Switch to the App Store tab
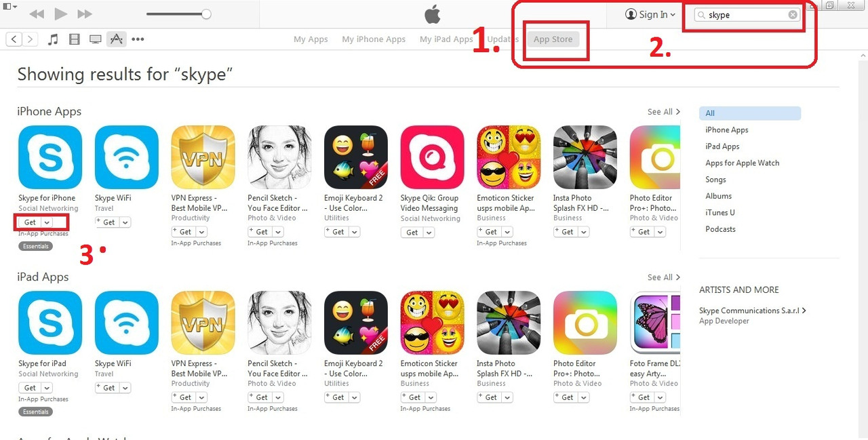This screenshot has height=440, width=868. (x=553, y=39)
